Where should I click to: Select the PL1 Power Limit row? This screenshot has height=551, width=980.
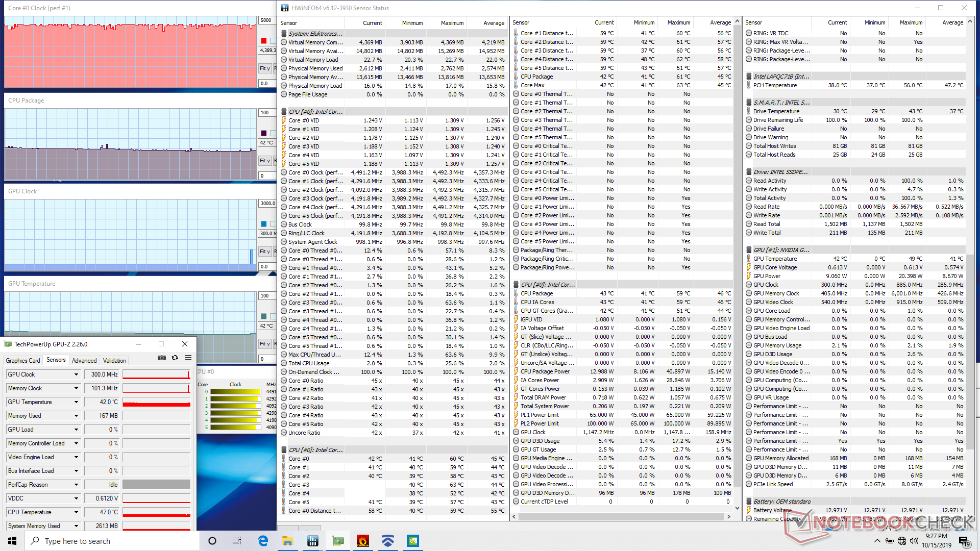tap(622, 415)
